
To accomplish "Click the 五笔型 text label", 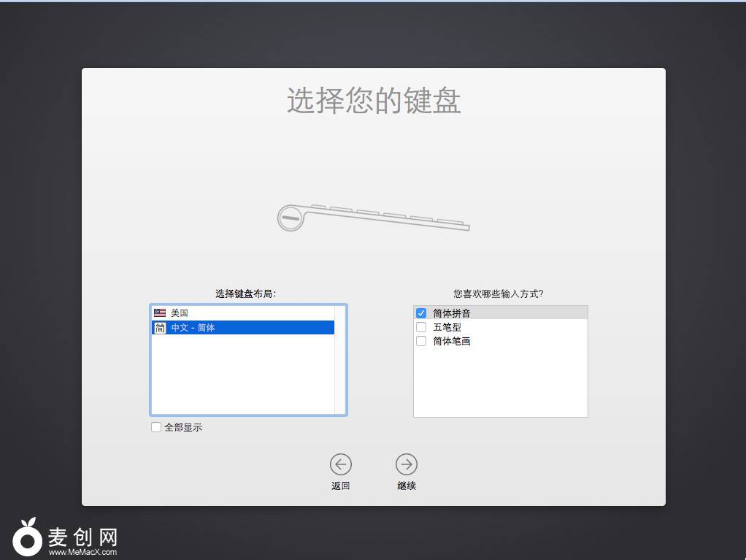I will pos(447,327).
